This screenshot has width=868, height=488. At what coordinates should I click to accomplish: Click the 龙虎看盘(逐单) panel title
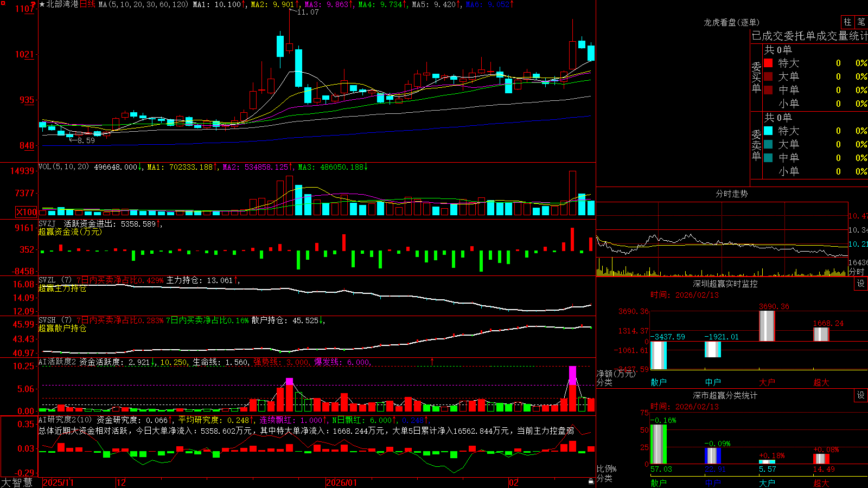(x=731, y=22)
